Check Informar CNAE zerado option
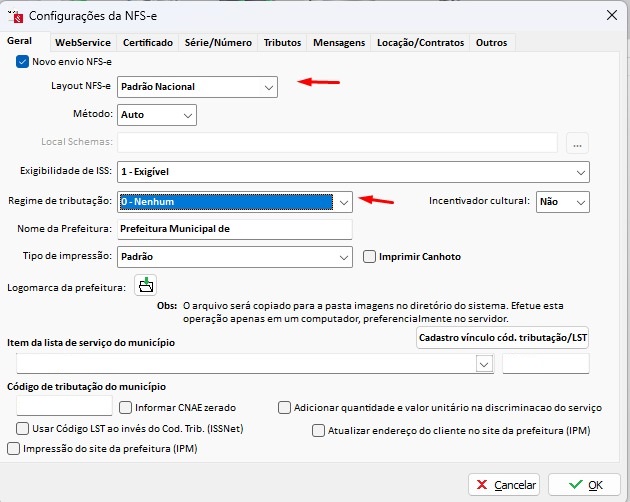 (x=126, y=408)
